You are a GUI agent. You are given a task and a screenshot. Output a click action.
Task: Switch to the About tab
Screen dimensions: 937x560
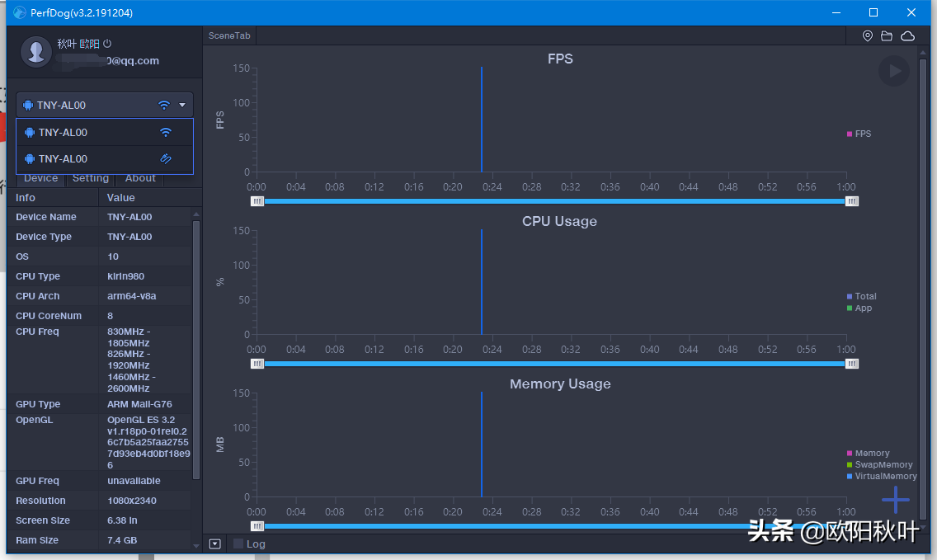[140, 178]
